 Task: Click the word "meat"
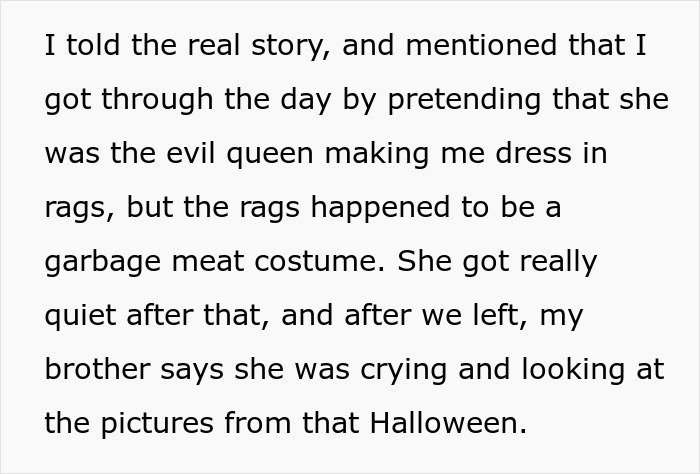point(208,262)
